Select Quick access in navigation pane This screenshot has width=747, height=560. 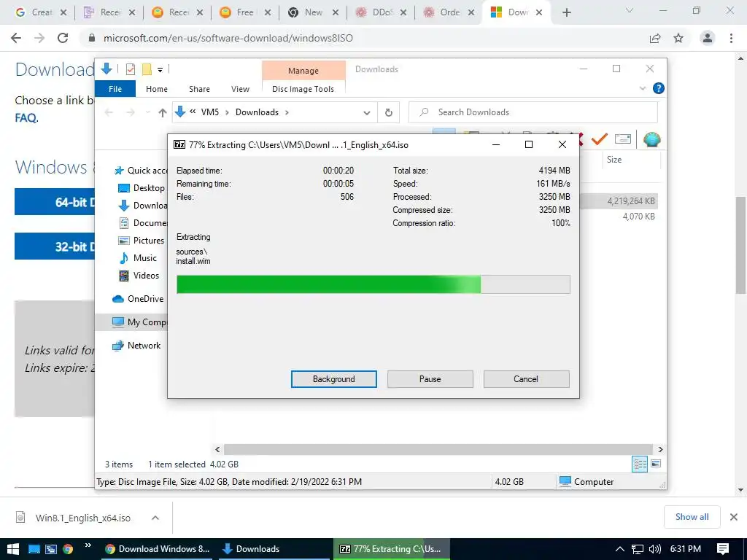tap(141, 171)
